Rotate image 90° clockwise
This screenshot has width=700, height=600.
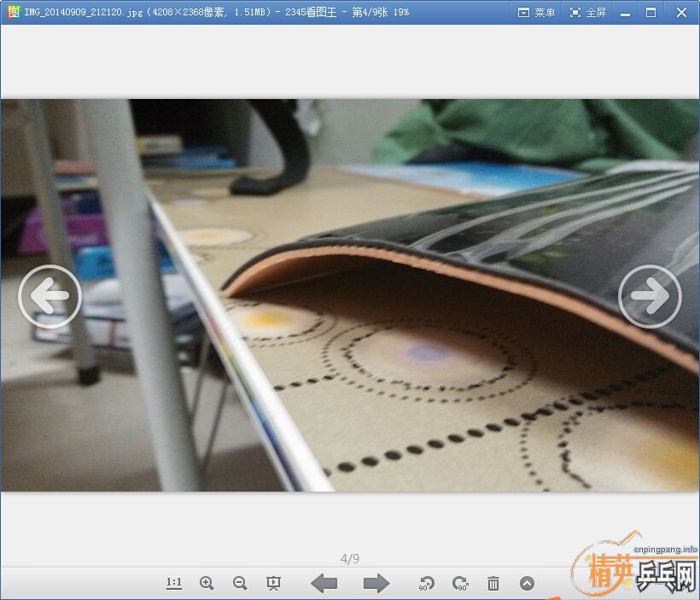(460, 583)
